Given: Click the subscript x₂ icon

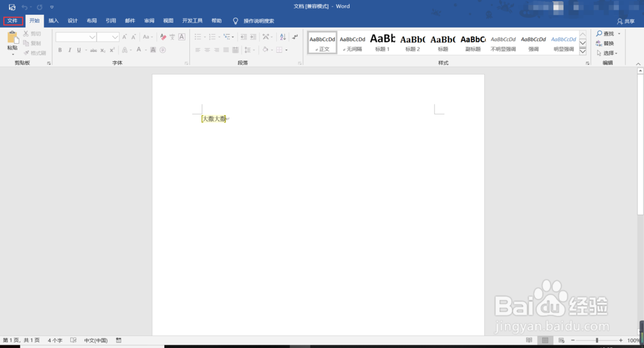Looking at the screenshot, I should (102, 50).
